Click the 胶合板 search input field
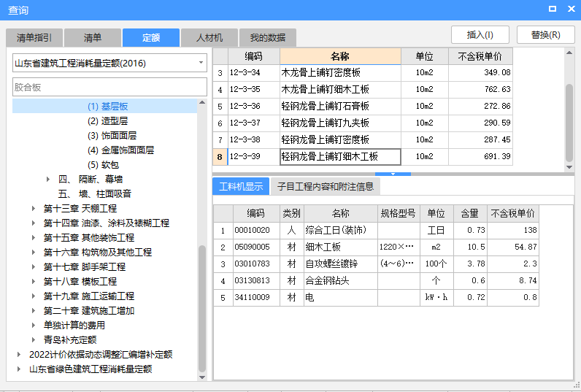Screen dimensions: 581x392 (109, 87)
